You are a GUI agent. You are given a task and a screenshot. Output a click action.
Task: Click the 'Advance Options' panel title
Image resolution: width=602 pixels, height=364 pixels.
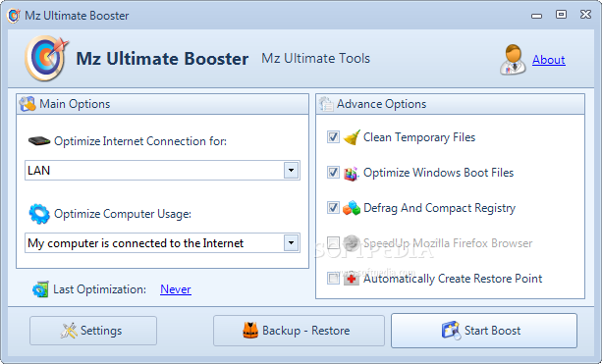pos(382,104)
